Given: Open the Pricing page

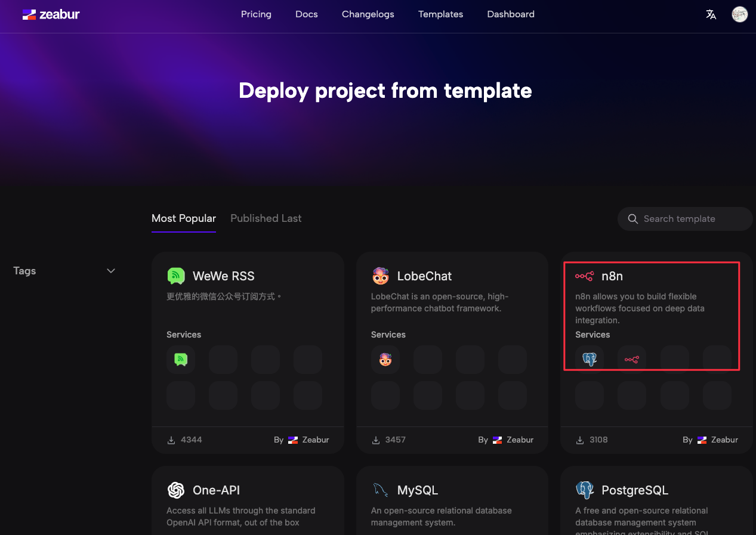Looking at the screenshot, I should tap(256, 14).
